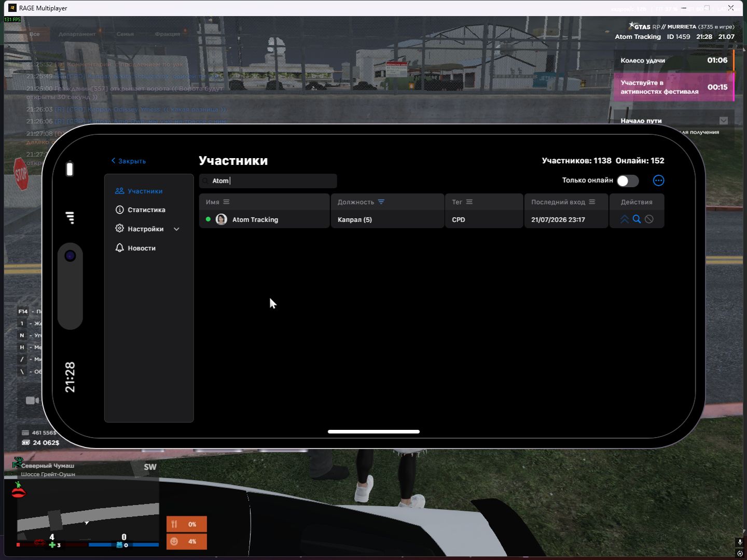Viewport: 747px width, 560px height.
Task: Sort by name using Имя column icon
Action: [226, 202]
